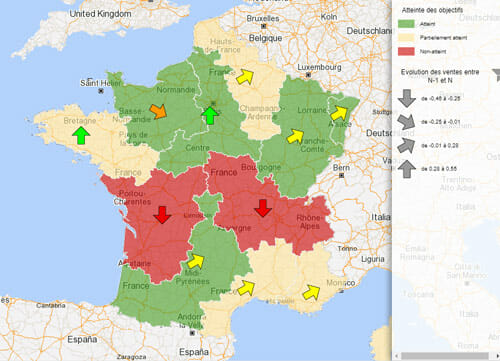Click the red down arrow in Auvergne
The image size is (500, 361).
point(263,208)
